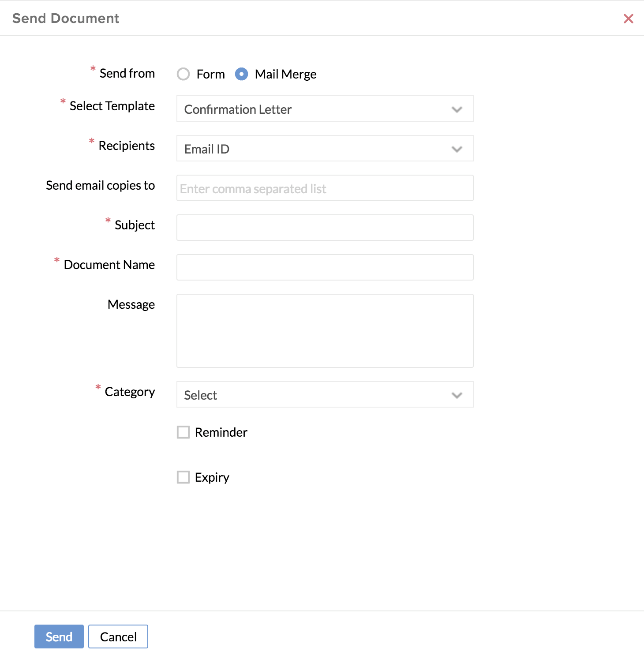Image resolution: width=644 pixels, height=659 pixels.
Task: Open the Category Select dropdown
Action: point(325,395)
